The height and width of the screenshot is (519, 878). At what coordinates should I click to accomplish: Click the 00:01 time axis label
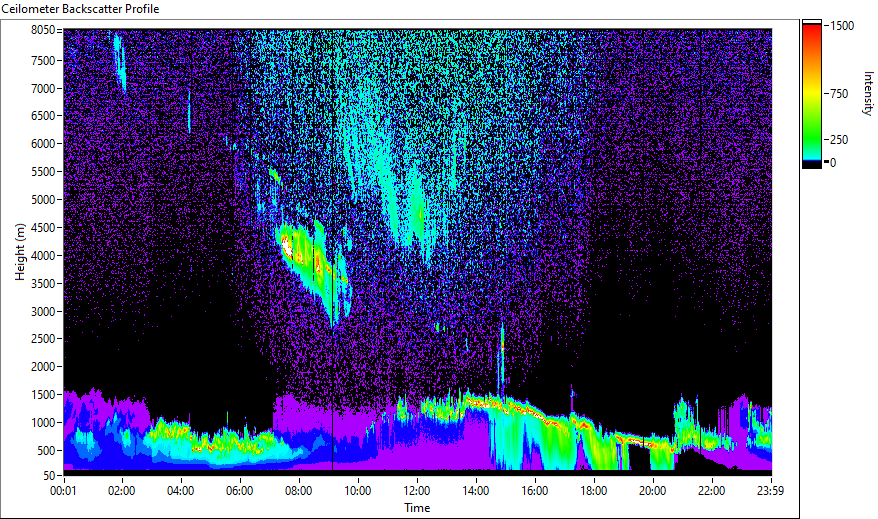pyautogui.click(x=63, y=491)
